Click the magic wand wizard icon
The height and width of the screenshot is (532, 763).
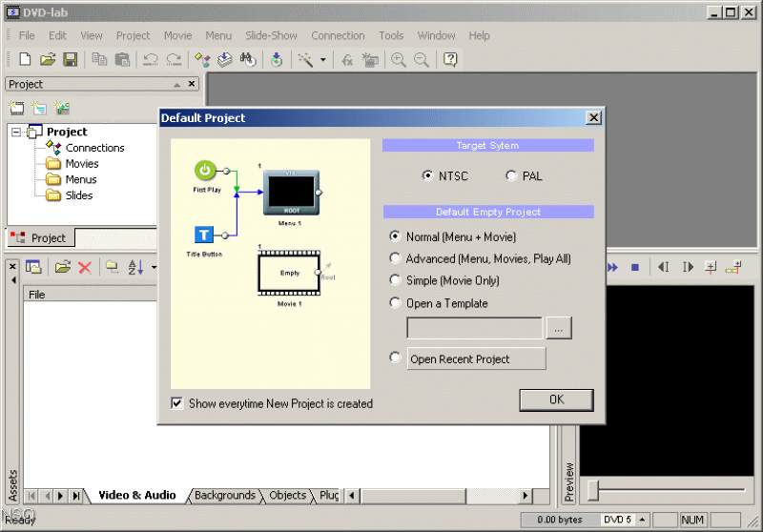tap(305, 59)
